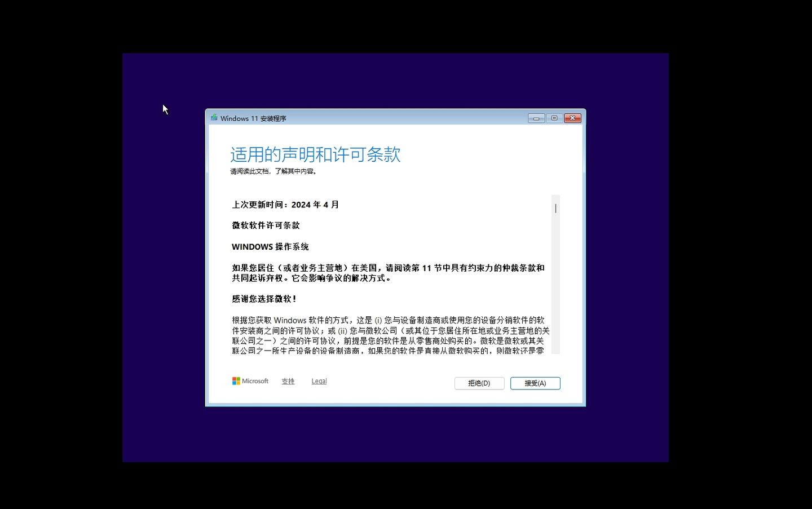812x509 pixels.
Task: Click the text 微软软件许可条款
Action: point(266,225)
